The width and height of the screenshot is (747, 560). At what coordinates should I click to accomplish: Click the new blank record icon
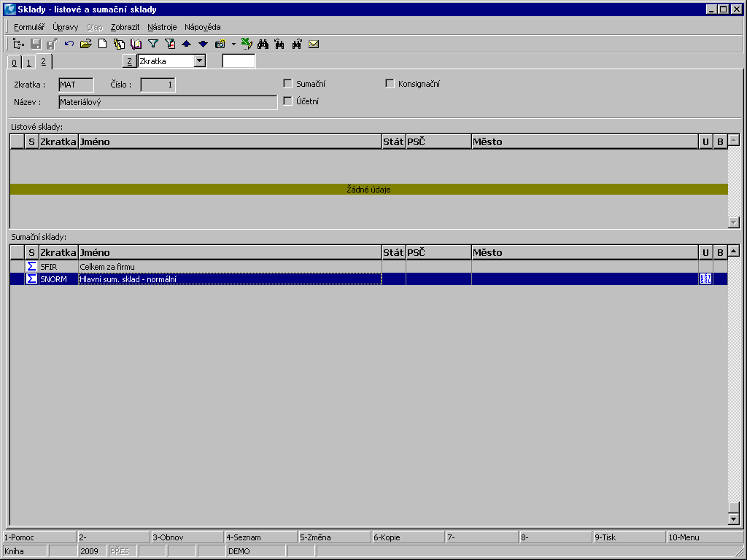pos(103,44)
